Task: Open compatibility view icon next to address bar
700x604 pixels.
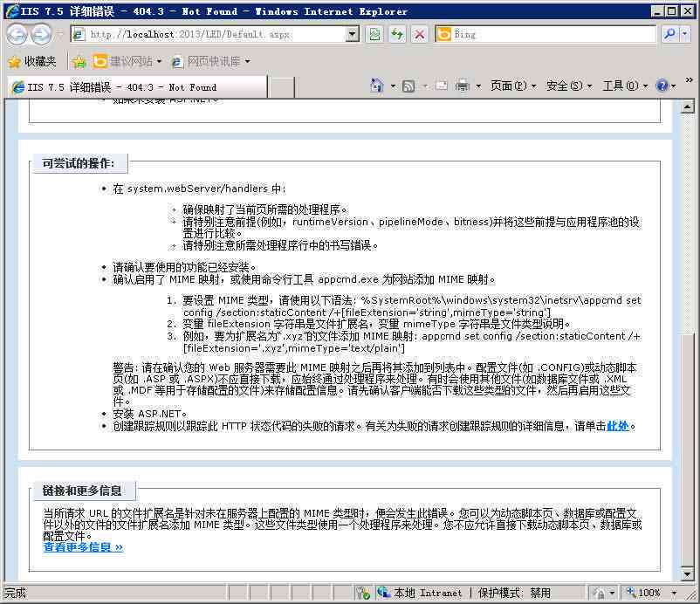Action: coord(374,34)
